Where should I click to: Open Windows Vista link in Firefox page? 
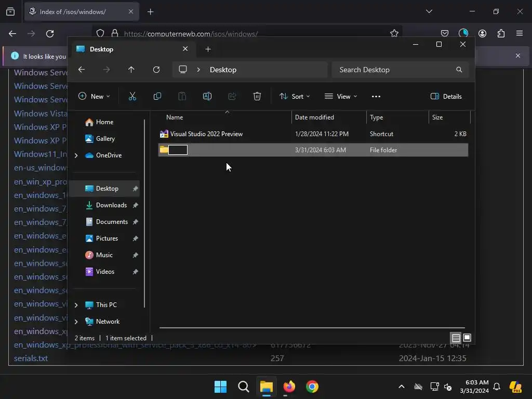click(41, 113)
